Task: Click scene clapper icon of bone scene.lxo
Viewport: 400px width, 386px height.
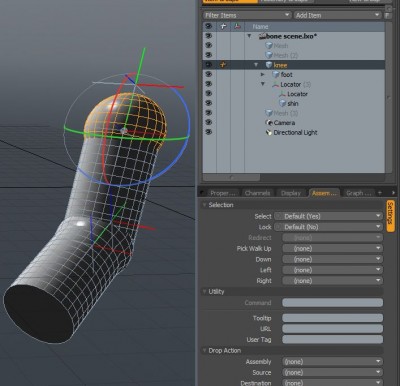Action: pos(262,36)
